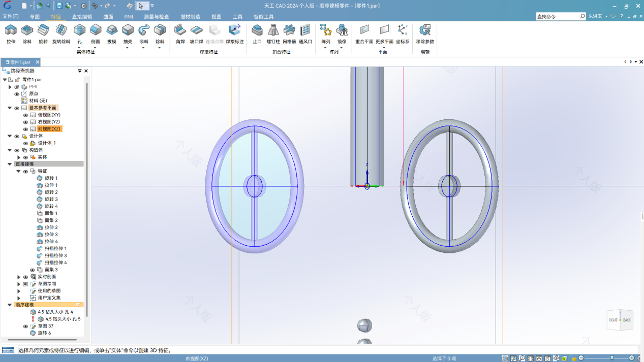Collapse the 基本参考平面 node

[x=10, y=108]
